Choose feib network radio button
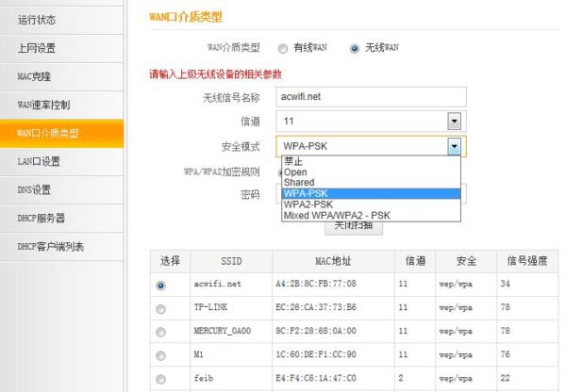Viewport: 566px width, 392px height. (x=160, y=379)
